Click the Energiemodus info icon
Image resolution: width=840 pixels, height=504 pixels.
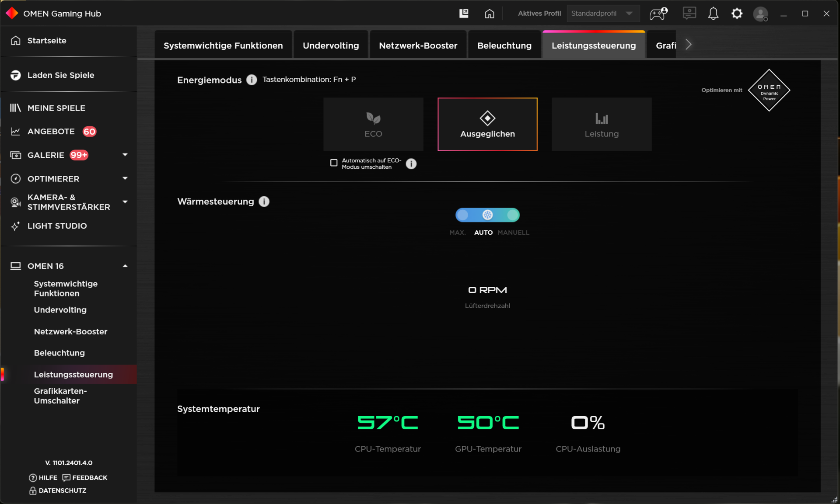252,80
